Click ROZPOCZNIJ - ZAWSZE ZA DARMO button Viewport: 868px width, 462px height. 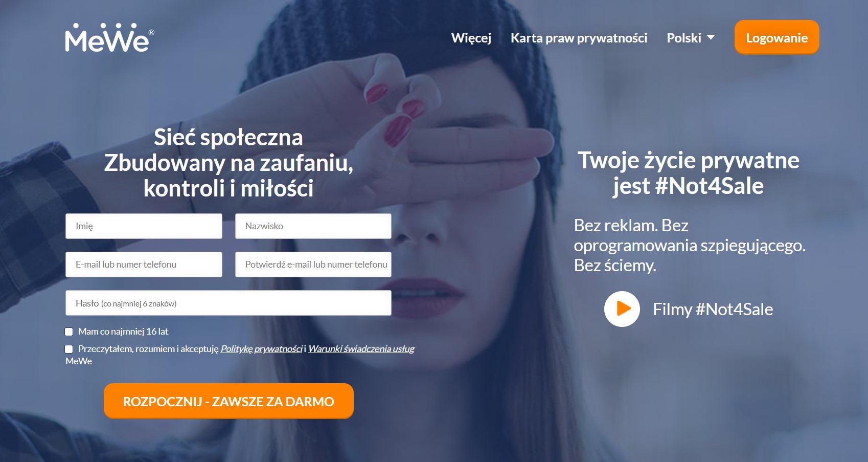229,401
